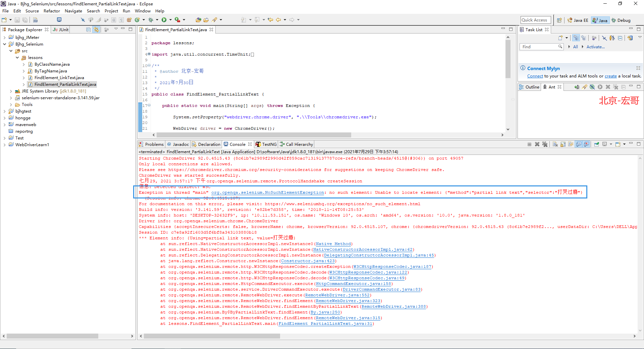Switch to the Java EE perspective
644x349 pixels.
578,20
